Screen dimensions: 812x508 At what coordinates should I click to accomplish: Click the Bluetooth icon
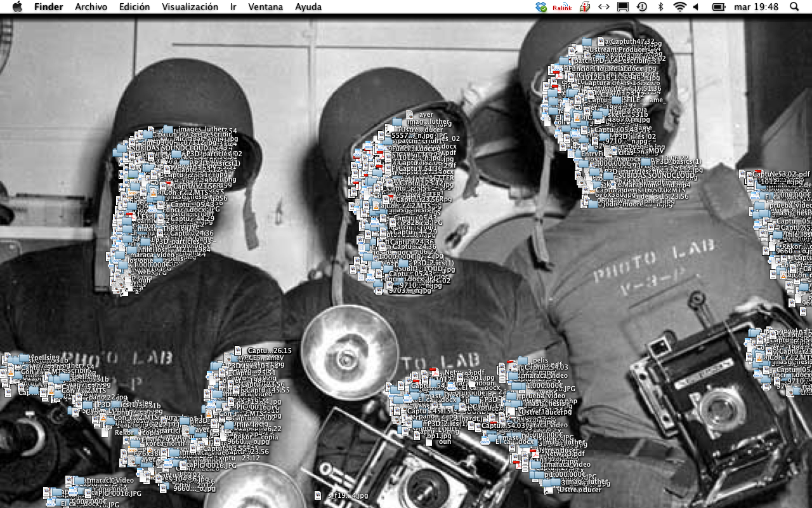pyautogui.click(x=660, y=7)
